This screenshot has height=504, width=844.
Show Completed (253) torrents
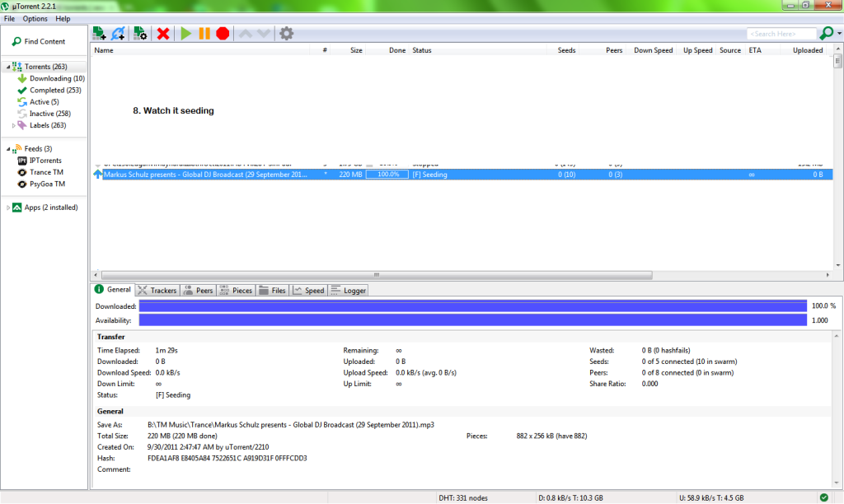pos(55,91)
